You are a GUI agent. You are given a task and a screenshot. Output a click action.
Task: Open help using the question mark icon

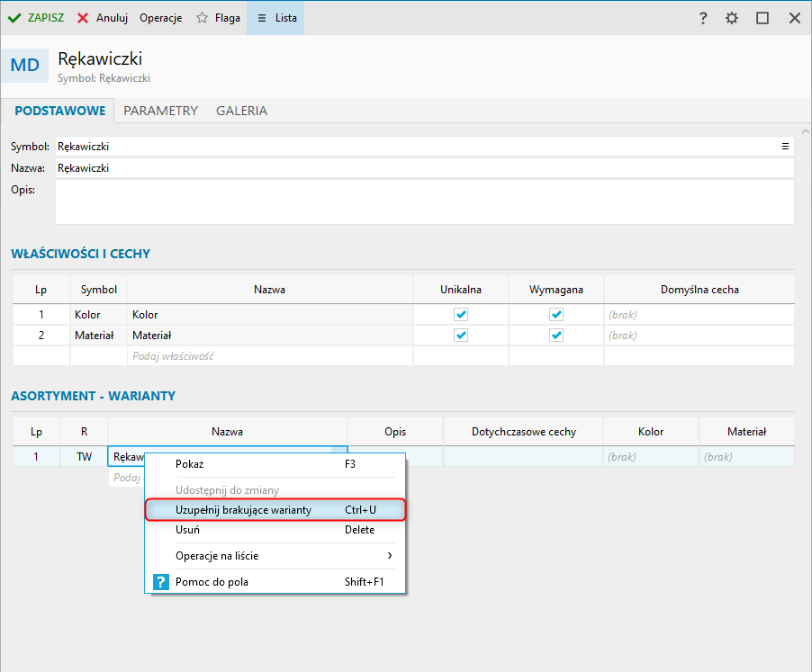(x=703, y=18)
